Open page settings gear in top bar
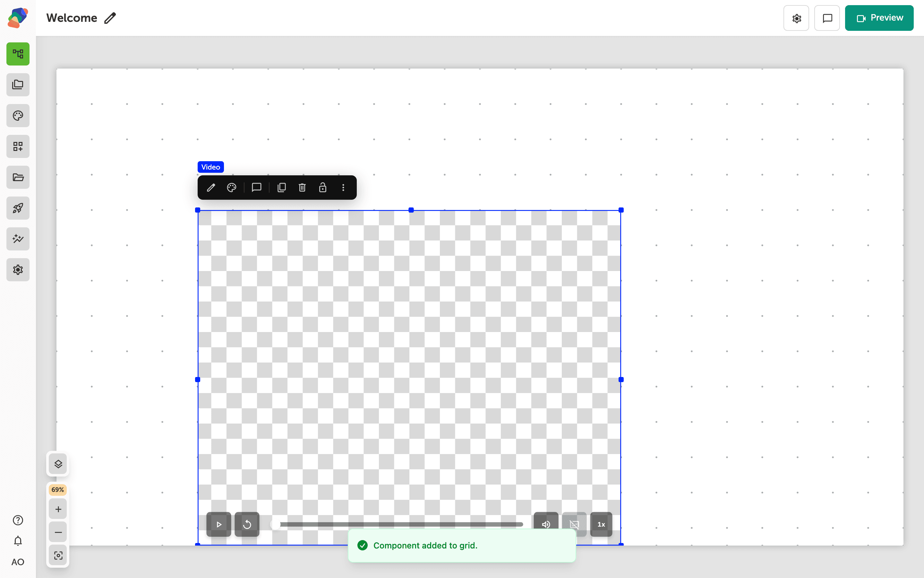This screenshot has height=578, width=924. point(796,18)
